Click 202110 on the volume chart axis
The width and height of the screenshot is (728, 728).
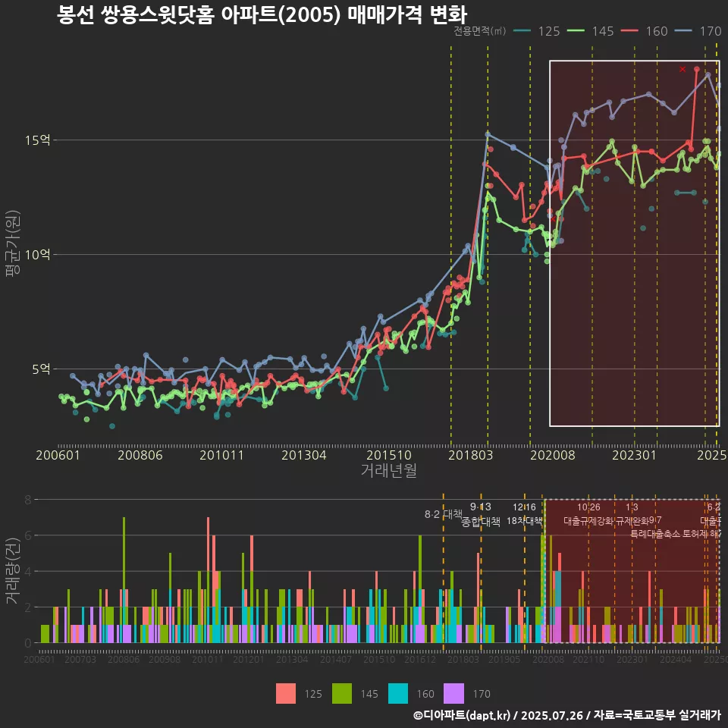point(588,659)
